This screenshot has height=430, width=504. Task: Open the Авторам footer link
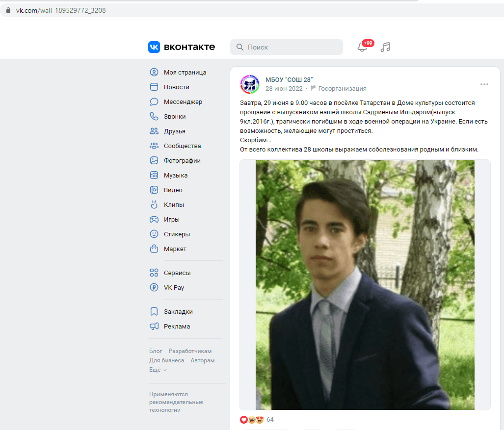(x=203, y=360)
